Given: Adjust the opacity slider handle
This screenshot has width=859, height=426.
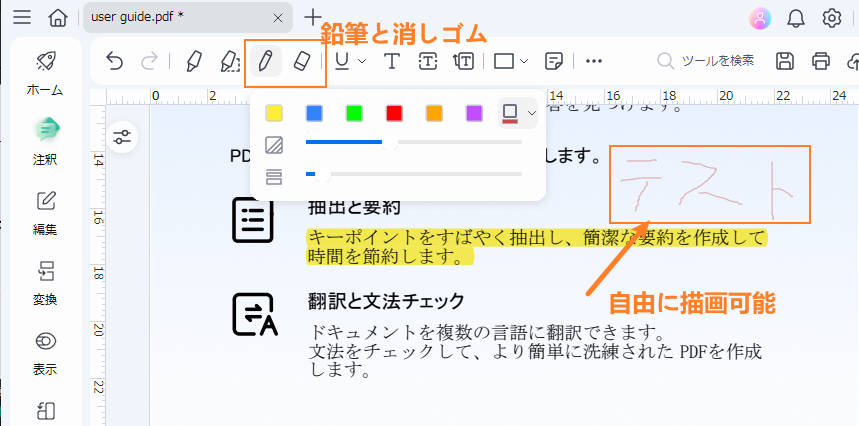Looking at the screenshot, I should pos(389,142).
